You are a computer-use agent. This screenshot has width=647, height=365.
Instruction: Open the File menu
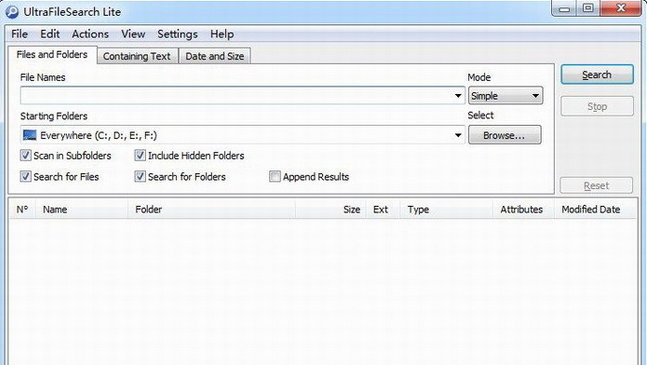(19, 34)
